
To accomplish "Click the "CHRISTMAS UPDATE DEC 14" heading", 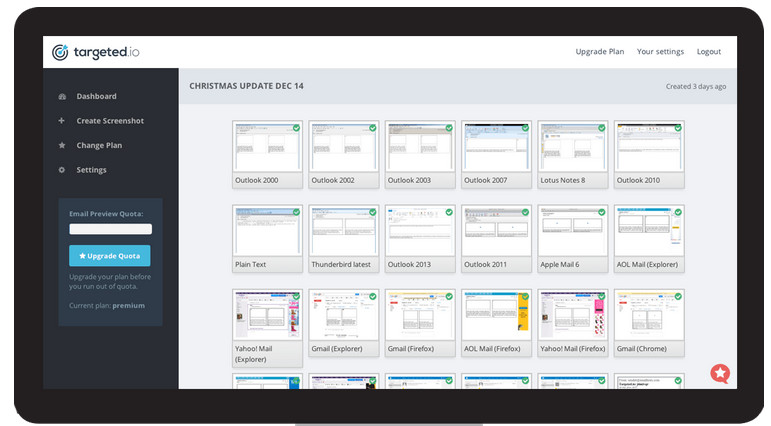I will point(246,86).
